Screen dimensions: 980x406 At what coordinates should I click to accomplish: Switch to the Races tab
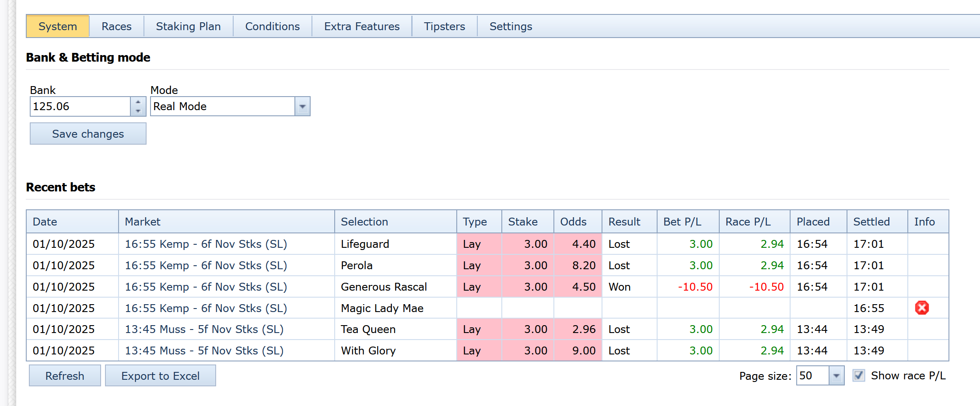116,27
